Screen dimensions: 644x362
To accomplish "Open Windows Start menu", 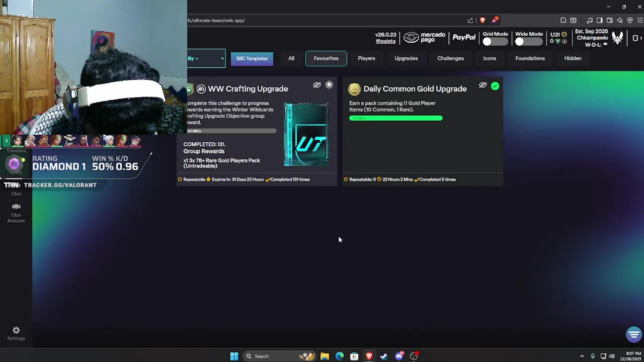I will (234, 356).
